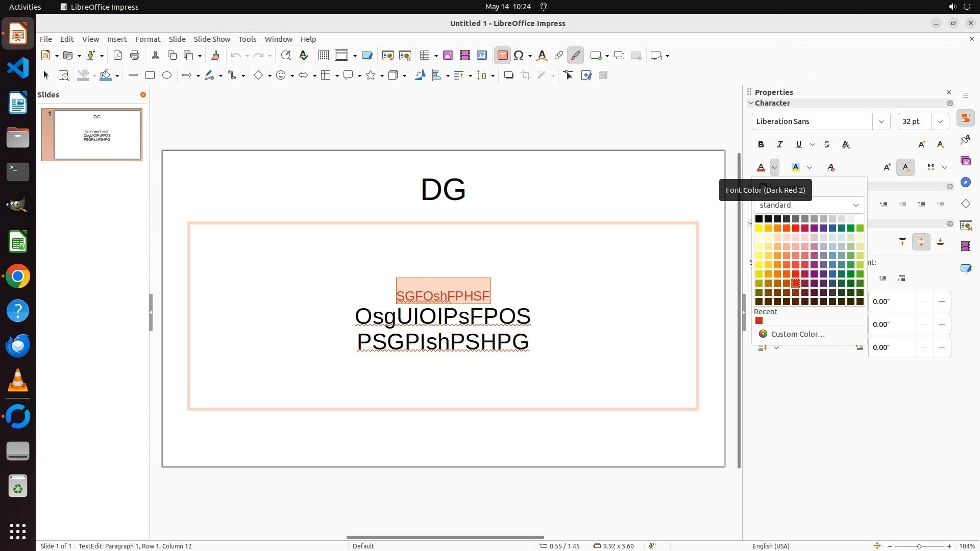Click the Shadow toggle icon in toolbar

[508, 76]
